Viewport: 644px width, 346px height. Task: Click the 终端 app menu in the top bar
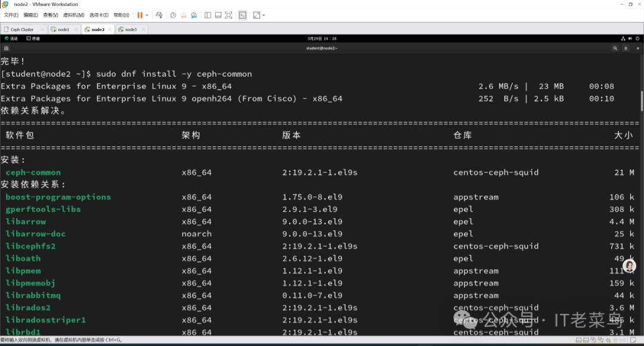click(x=33, y=39)
